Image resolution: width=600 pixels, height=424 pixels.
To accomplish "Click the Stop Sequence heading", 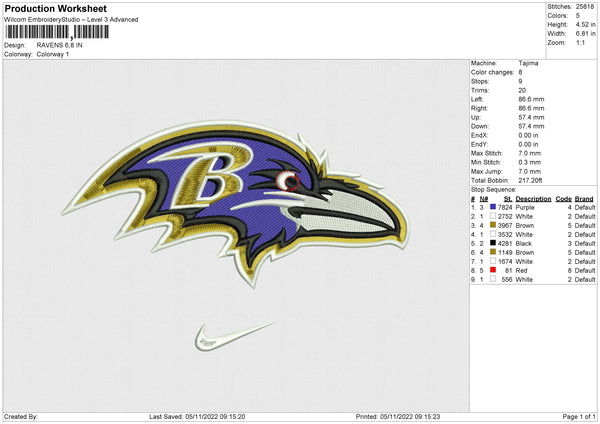I will click(494, 190).
